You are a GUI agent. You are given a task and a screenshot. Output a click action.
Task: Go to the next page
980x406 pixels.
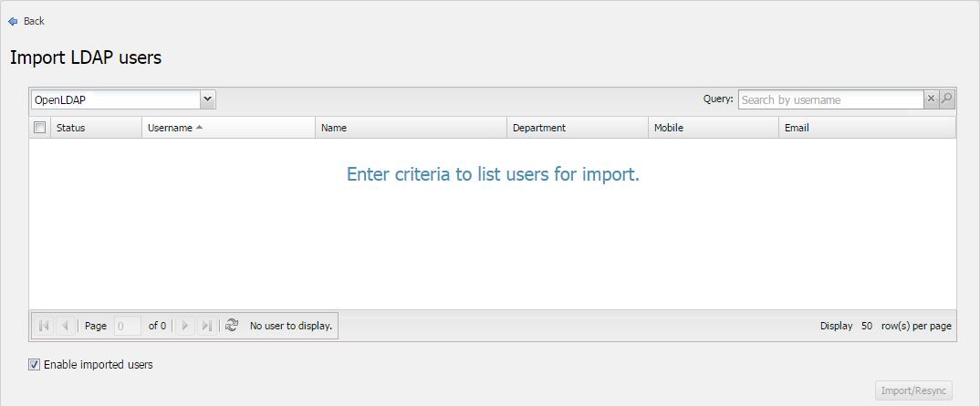(185, 326)
